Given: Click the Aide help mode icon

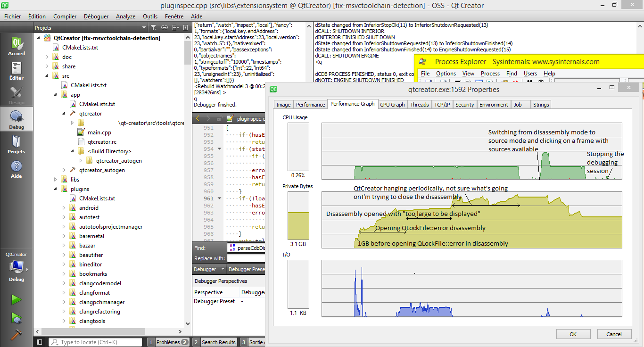Looking at the screenshot, I should click(17, 169).
